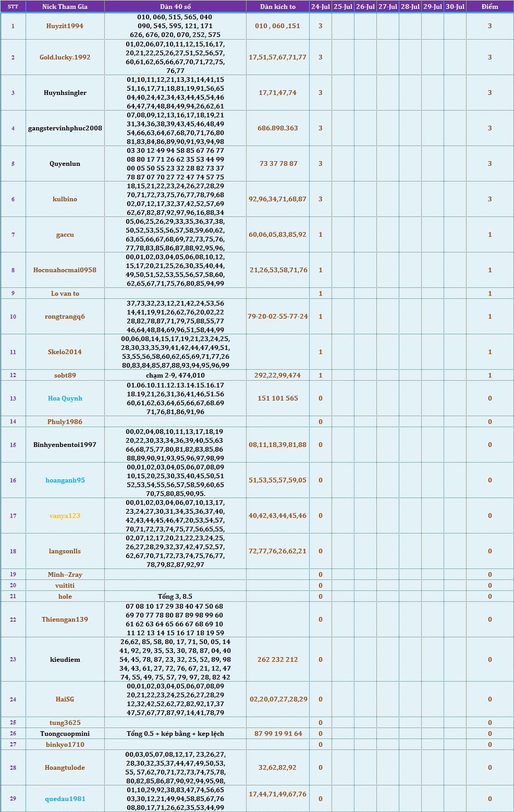
Task: Select the cell containing 262 232 212
Action: coord(277,660)
